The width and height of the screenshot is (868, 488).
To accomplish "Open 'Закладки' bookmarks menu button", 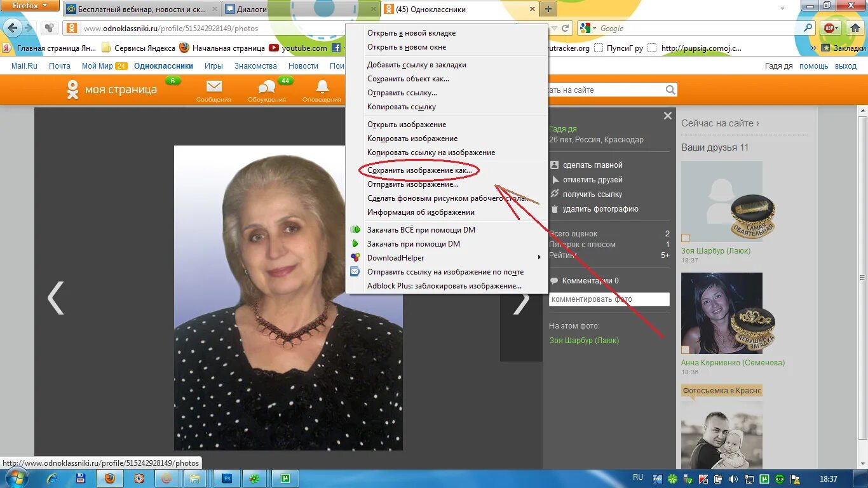I will (843, 48).
